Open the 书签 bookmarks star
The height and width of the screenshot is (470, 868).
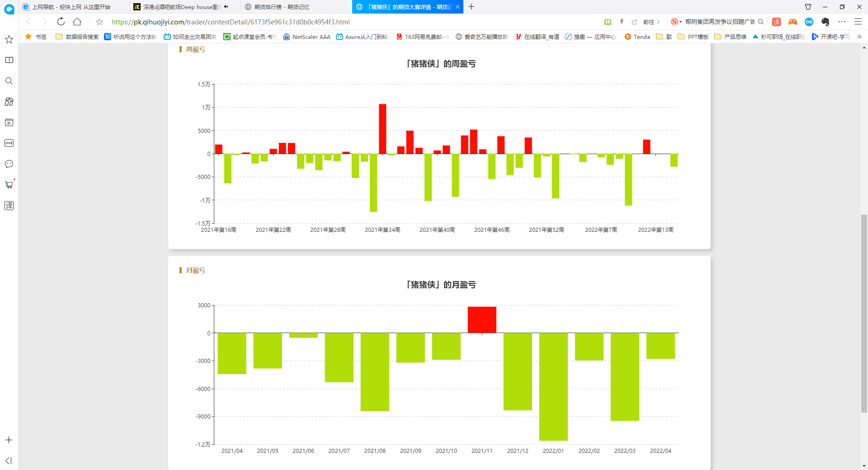point(36,37)
